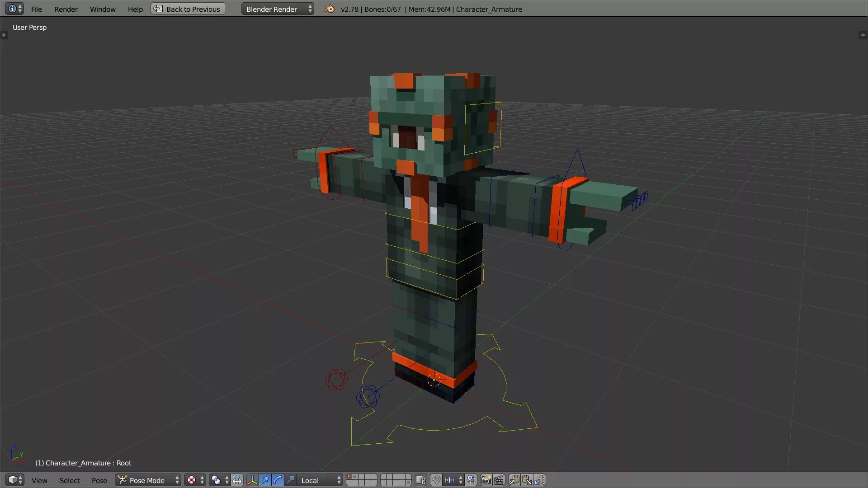Open the Render menu
The width and height of the screenshot is (868, 488).
coord(66,9)
